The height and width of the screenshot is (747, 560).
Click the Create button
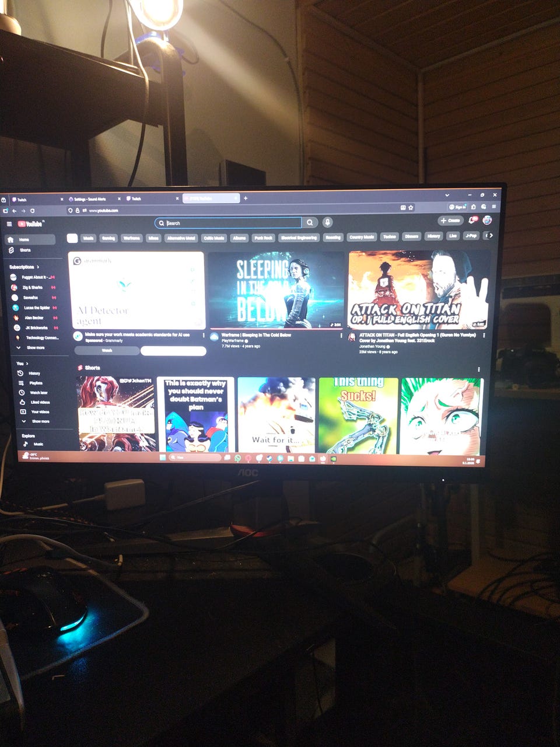click(x=450, y=221)
